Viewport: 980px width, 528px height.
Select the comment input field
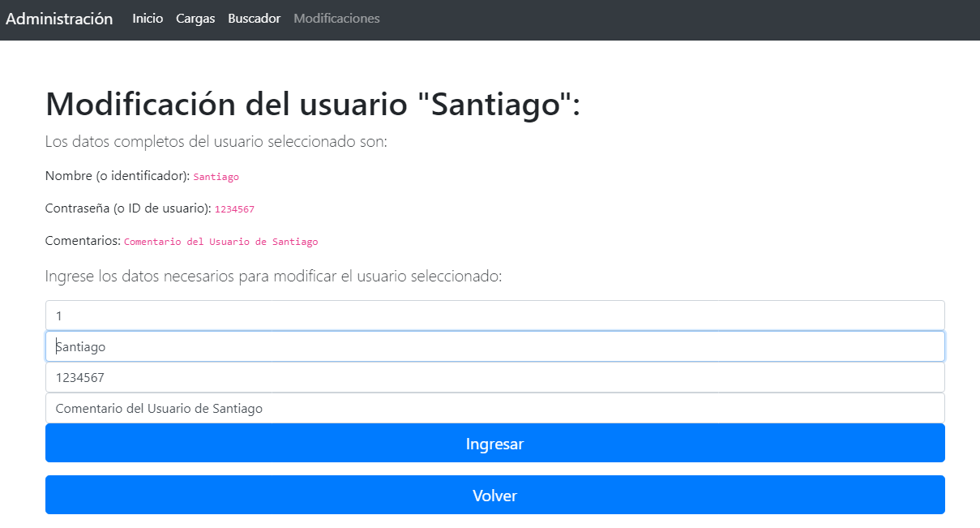pyautogui.click(x=494, y=407)
